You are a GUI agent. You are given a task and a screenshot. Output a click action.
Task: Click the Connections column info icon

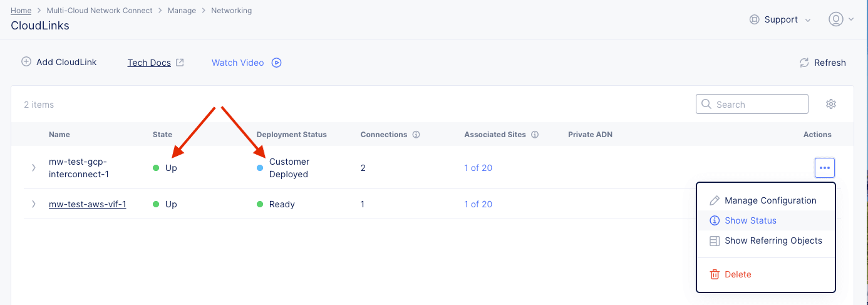click(416, 135)
